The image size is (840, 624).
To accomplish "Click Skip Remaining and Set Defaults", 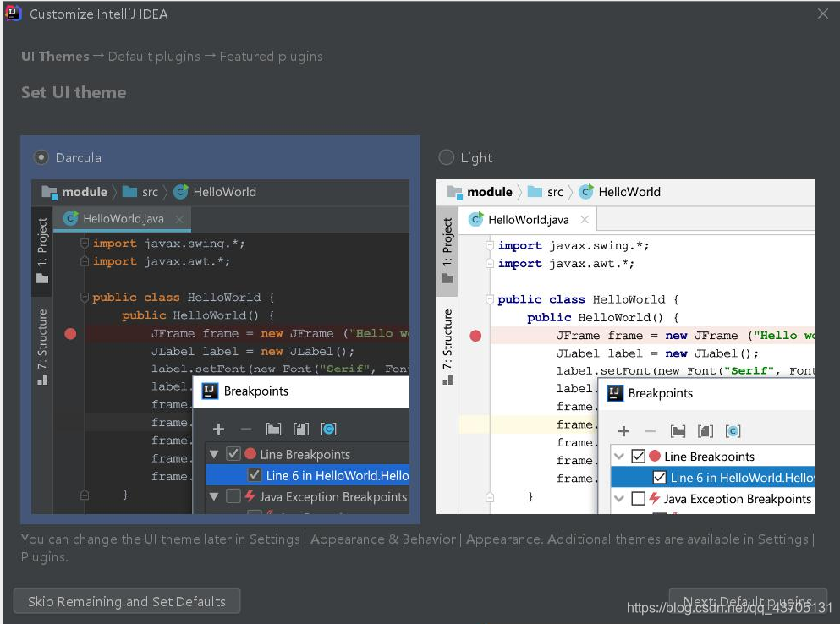I will point(126,601).
